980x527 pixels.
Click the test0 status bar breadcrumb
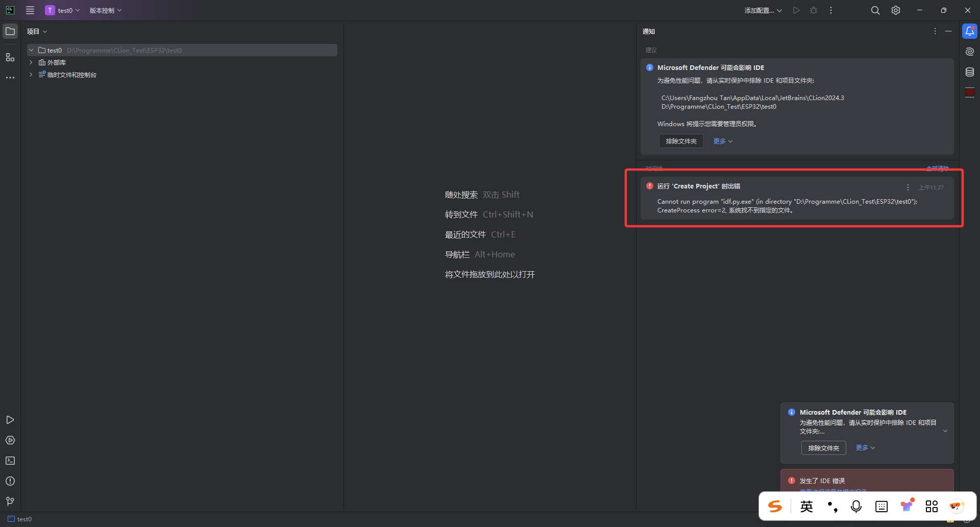click(x=20, y=519)
